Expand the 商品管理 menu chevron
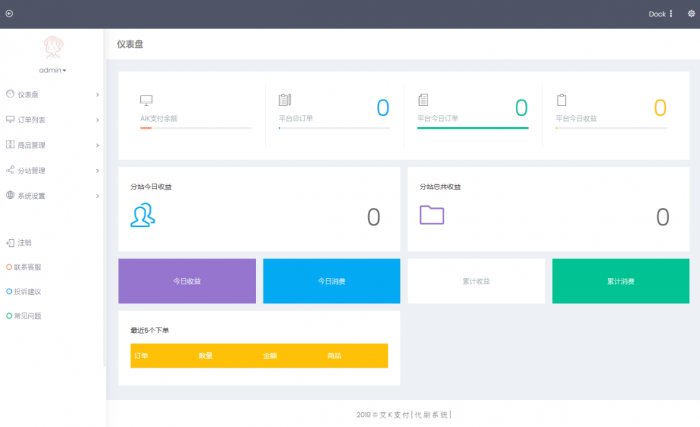The height and width of the screenshot is (427, 700). coord(97,145)
